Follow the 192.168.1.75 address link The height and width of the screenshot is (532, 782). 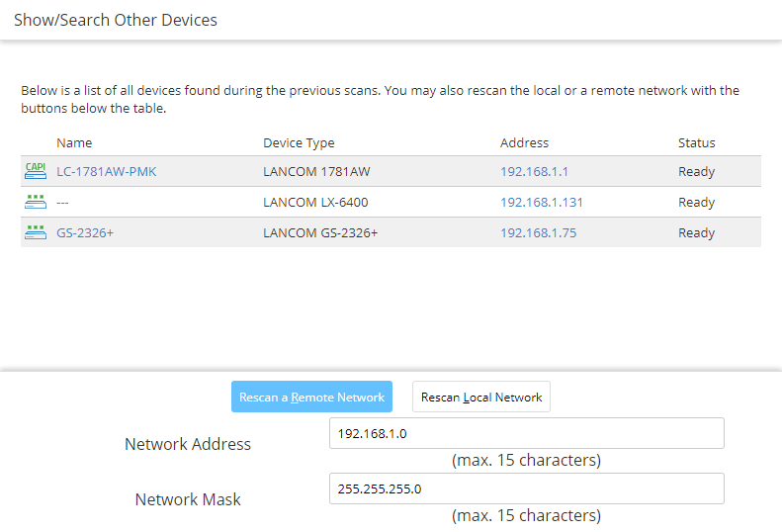click(538, 233)
